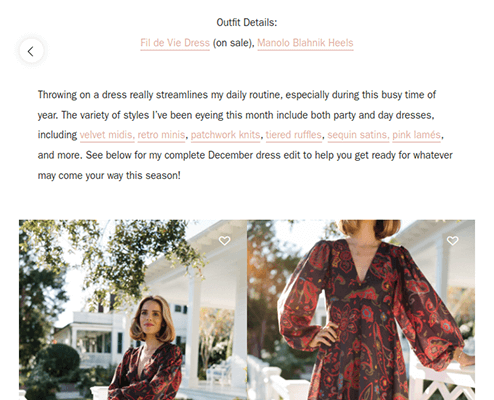Click the back arrow button
The image size is (494, 400).
(x=31, y=51)
